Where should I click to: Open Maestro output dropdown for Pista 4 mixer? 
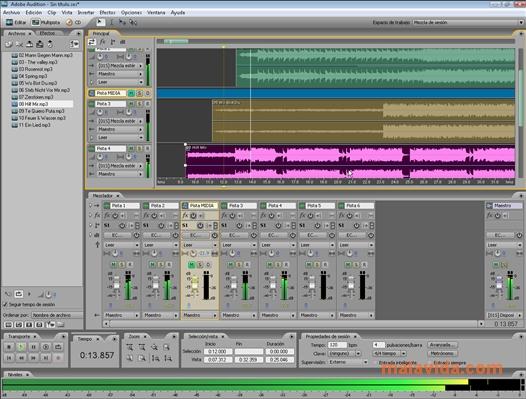click(278, 315)
